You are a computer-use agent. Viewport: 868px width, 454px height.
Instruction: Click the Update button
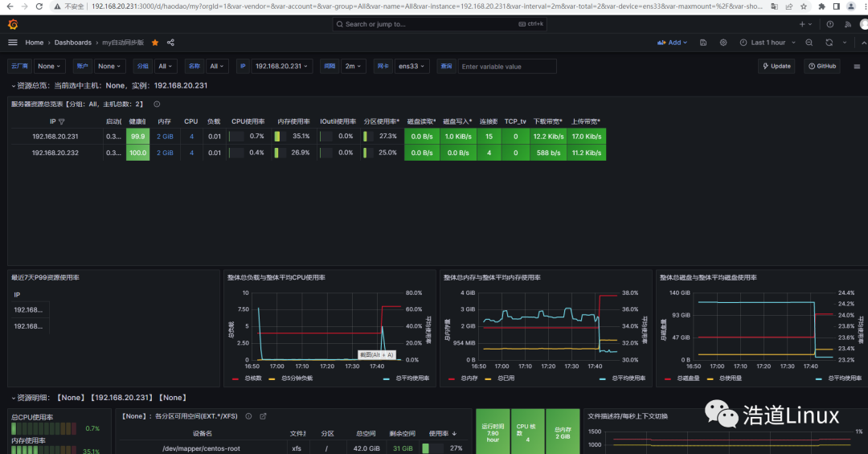pos(776,66)
